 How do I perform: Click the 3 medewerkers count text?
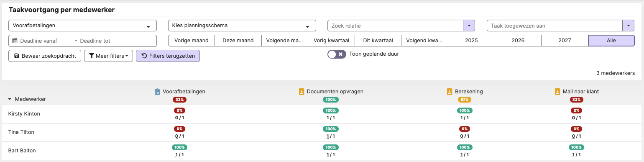click(x=616, y=73)
